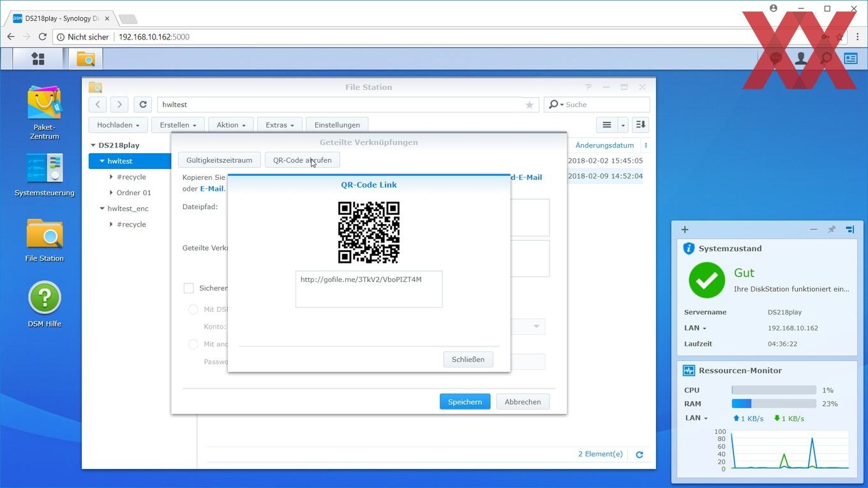Collapse the hwltest_enc tree node
Viewport: 868px width, 488px height.
click(x=102, y=209)
